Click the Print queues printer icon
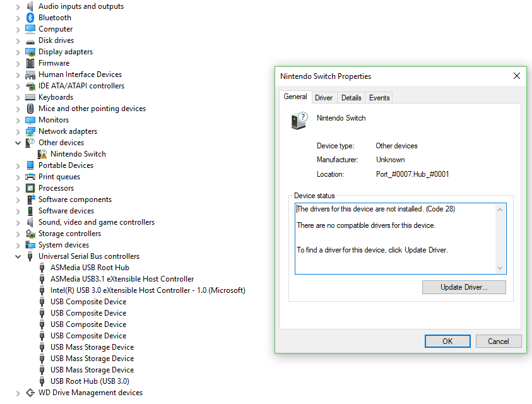Image resolution: width=532 pixels, height=404 pixels. coord(30,177)
